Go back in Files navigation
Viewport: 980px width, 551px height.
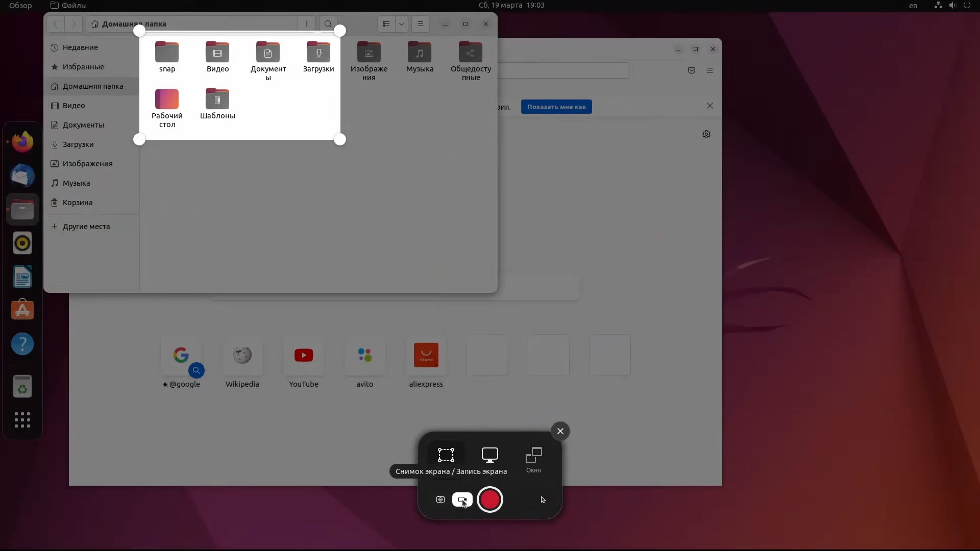(x=56, y=24)
